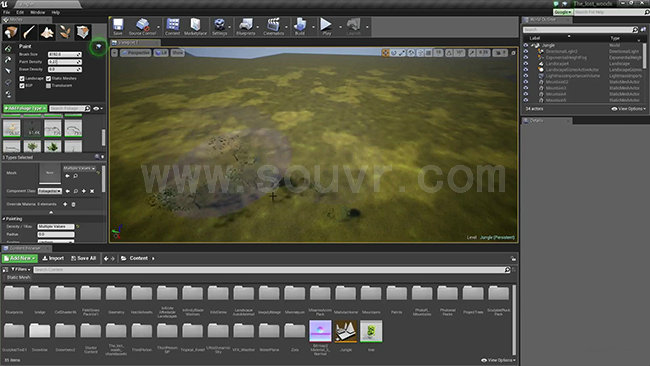Open the viewport Perspective dropdown

pos(136,53)
